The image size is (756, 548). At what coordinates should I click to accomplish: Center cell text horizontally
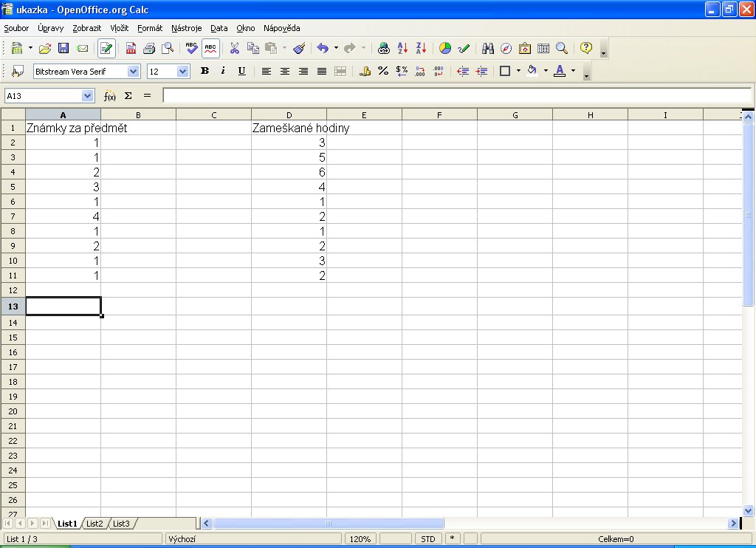285,72
